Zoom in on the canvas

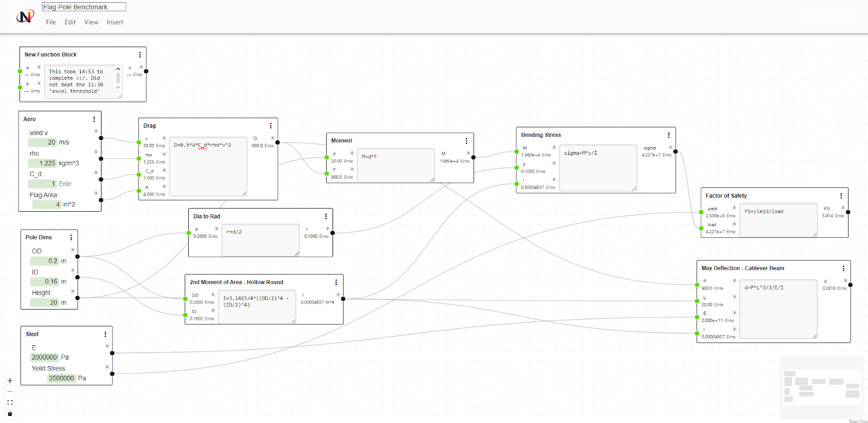[x=10, y=381]
